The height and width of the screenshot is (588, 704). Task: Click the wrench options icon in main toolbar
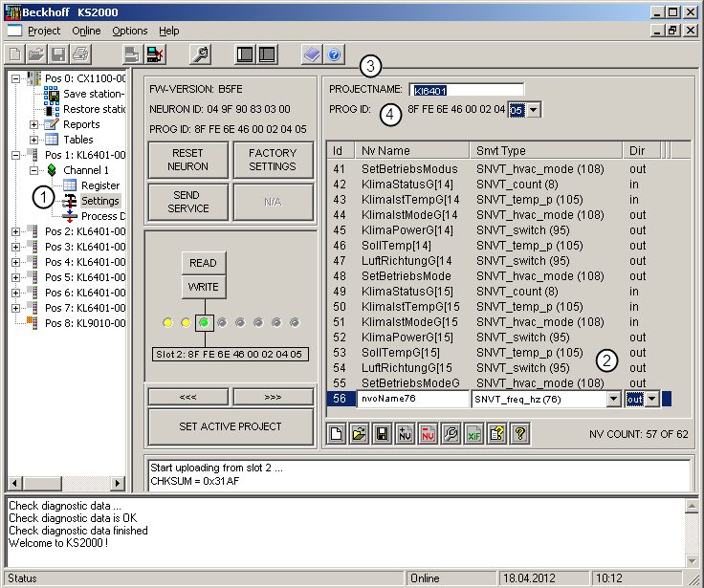point(200,54)
